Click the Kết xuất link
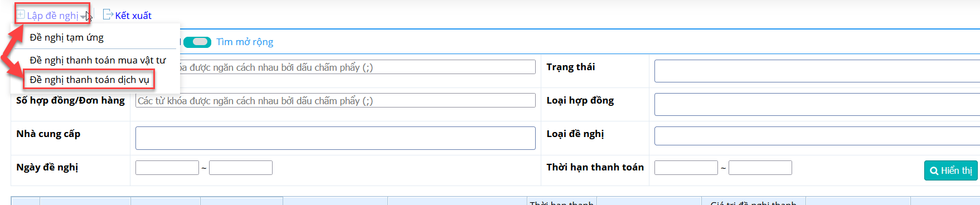The width and height of the screenshot is (980, 205). tap(133, 16)
